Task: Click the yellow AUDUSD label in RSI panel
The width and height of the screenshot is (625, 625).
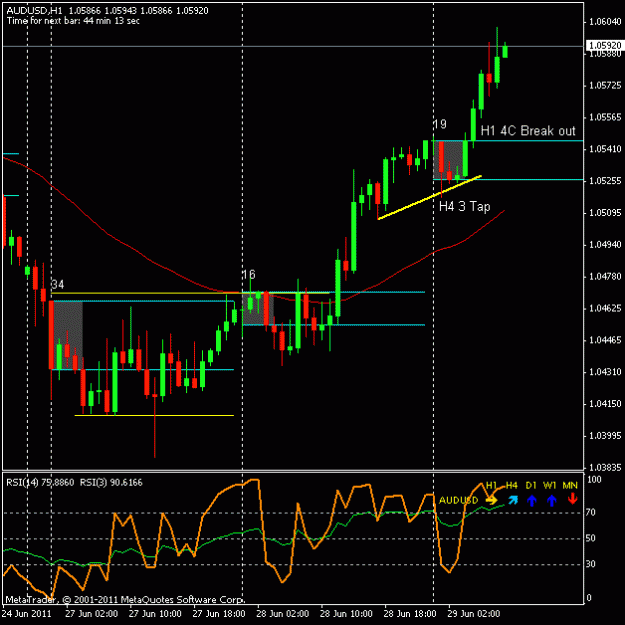Action: coord(458,500)
